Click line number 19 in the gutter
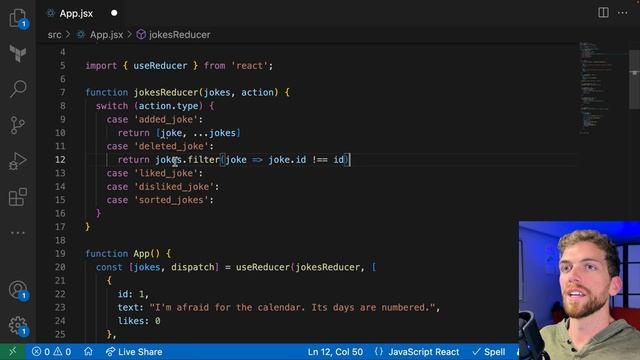 (60, 253)
